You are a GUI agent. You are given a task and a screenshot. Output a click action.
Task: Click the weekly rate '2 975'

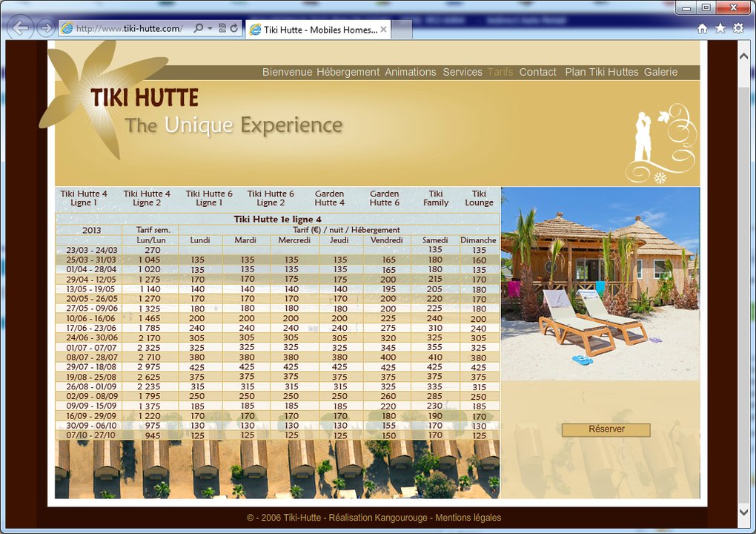point(149,367)
